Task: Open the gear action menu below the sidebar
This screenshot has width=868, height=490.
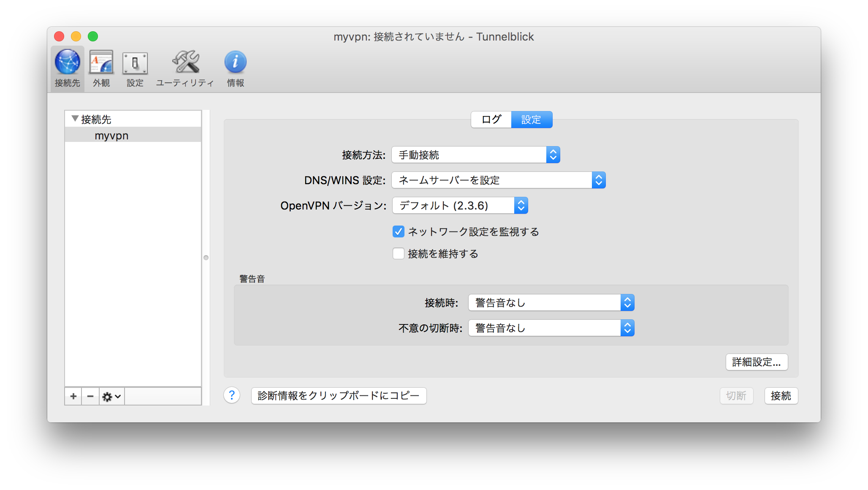Action: [111, 396]
